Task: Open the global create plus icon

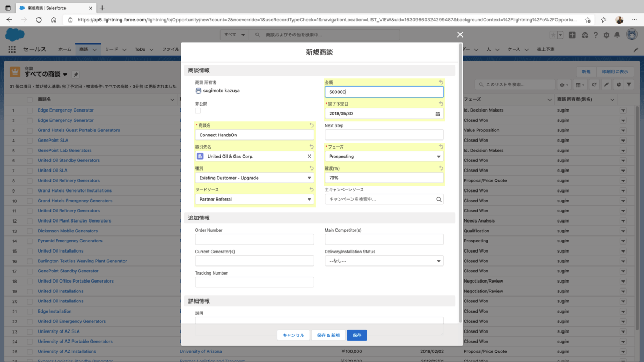Action: (x=573, y=34)
